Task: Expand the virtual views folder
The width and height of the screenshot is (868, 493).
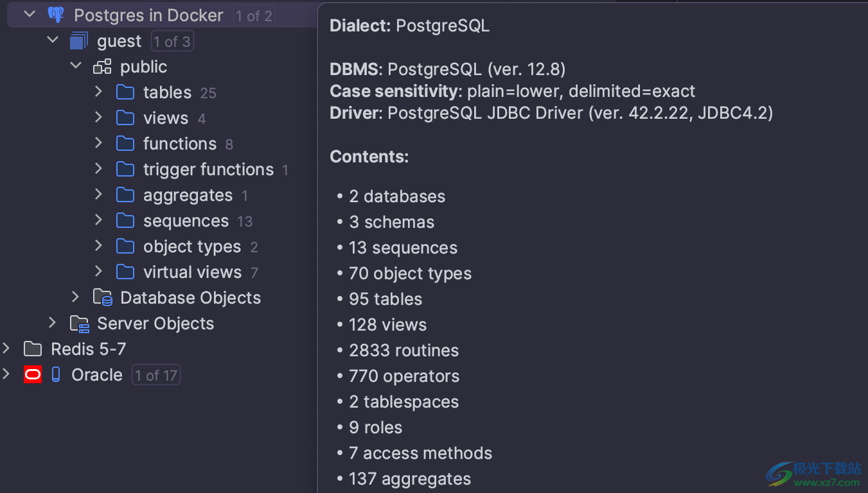Action: [x=98, y=272]
